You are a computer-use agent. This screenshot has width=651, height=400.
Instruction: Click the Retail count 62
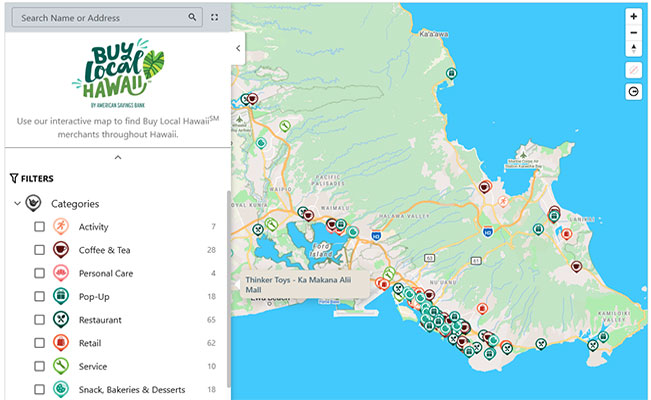click(211, 343)
